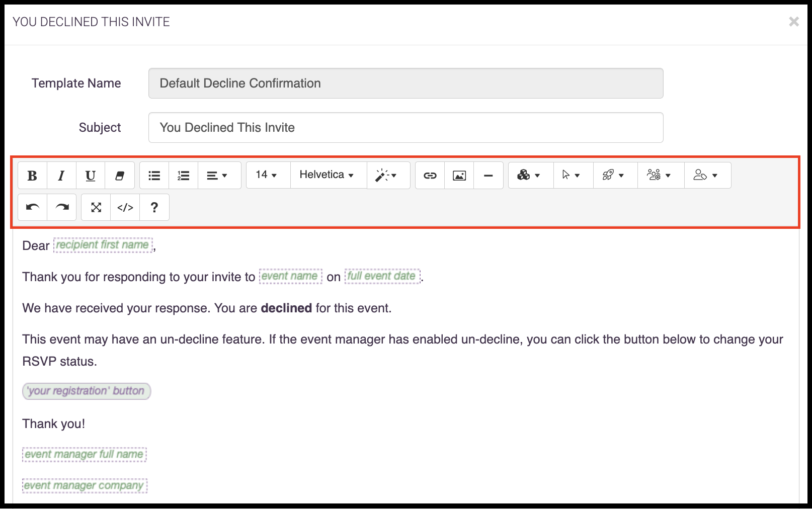Open the font size 14 dropdown

coord(268,175)
